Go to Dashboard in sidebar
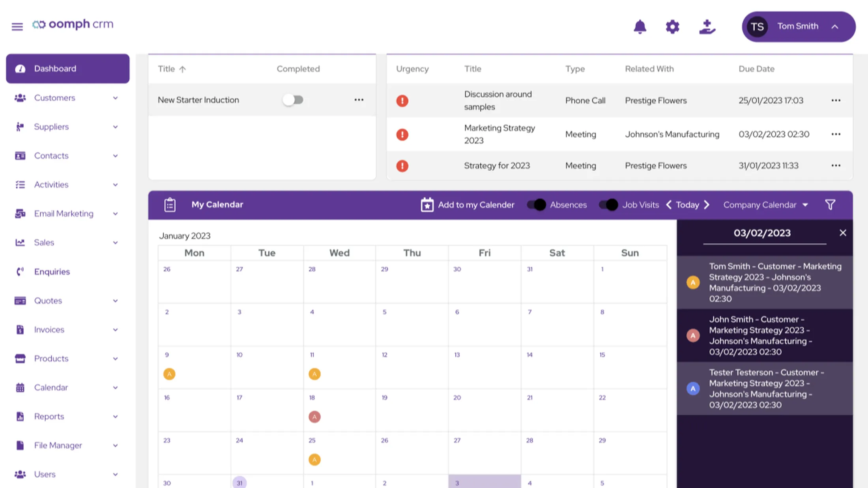The height and width of the screenshot is (488, 868). pos(68,69)
